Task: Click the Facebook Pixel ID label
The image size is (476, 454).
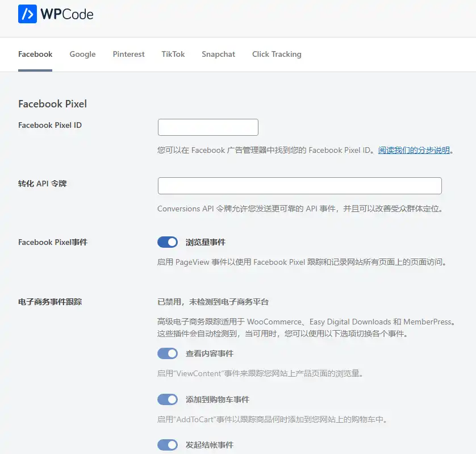Action: tap(50, 125)
